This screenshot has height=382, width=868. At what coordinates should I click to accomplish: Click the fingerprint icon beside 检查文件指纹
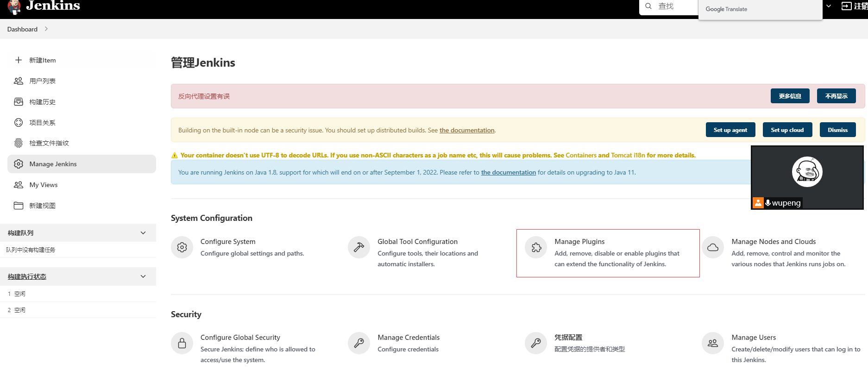(19, 143)
